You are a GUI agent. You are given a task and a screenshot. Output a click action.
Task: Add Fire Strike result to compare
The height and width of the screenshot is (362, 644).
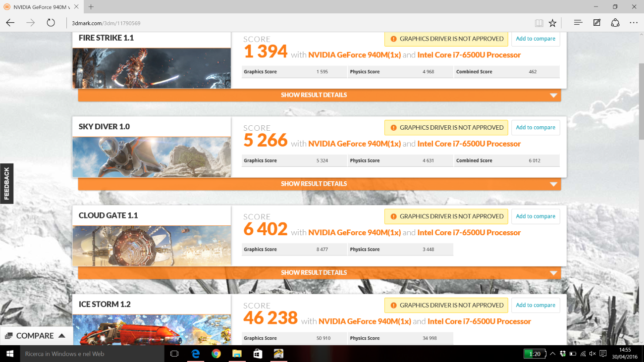coord(536,39)
